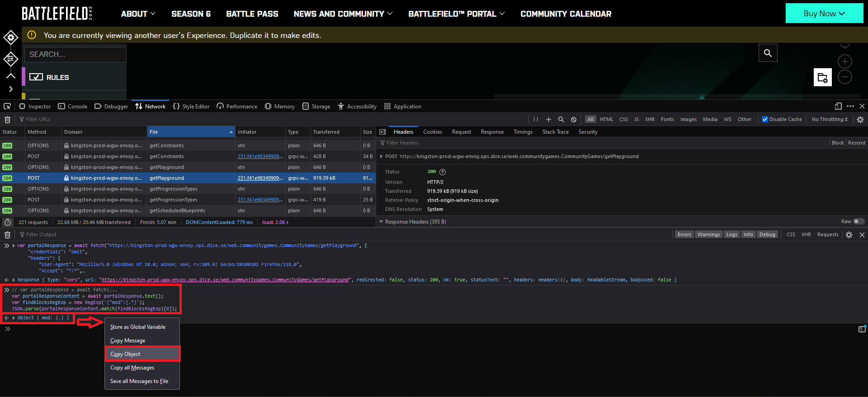Image resolution: width=868 pixels, height=397 pixels.
Task: Clear the network request log with the trash icon
Action: [x=7, y=119]
